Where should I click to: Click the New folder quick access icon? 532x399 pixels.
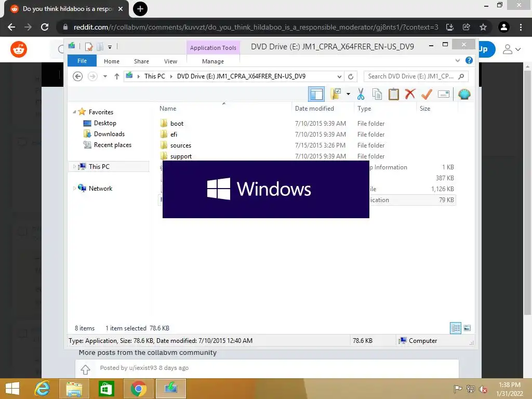100,46
